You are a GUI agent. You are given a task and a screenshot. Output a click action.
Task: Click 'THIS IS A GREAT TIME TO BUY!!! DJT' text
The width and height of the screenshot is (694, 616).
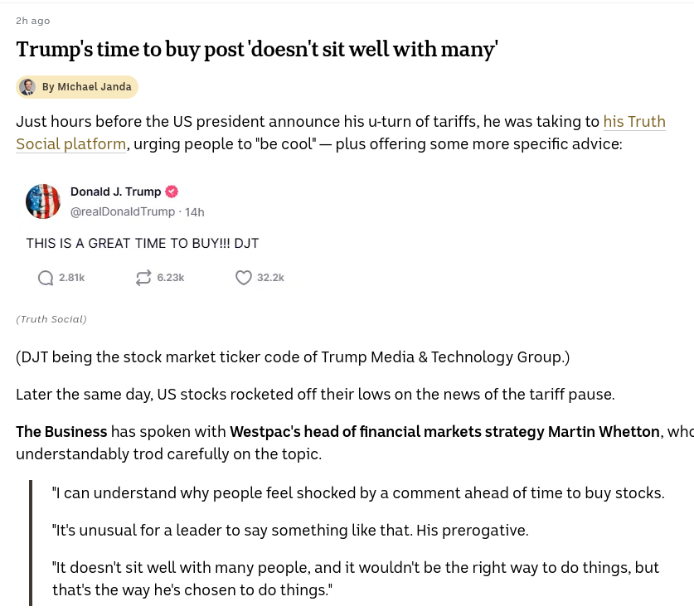[x=143, y=244]
